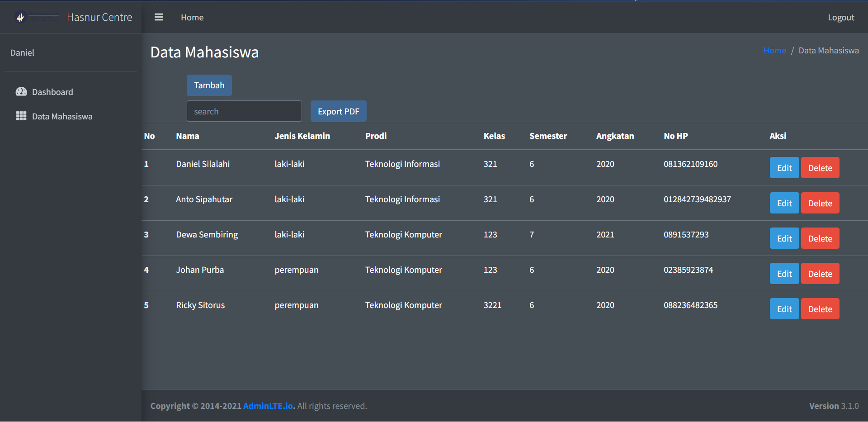Click the hamburger menu icon
This screenshot has height=422, width=868.
pos(159,17)
